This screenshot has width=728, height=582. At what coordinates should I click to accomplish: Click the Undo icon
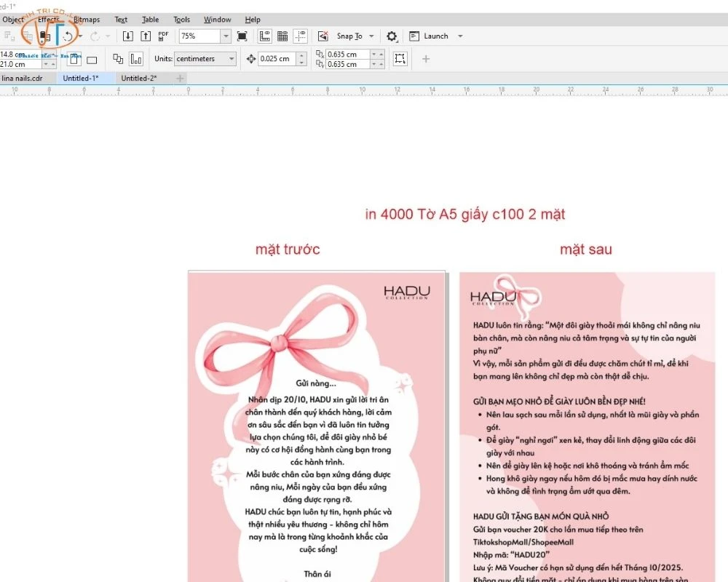pyautogui.click(x=67, y=36)
